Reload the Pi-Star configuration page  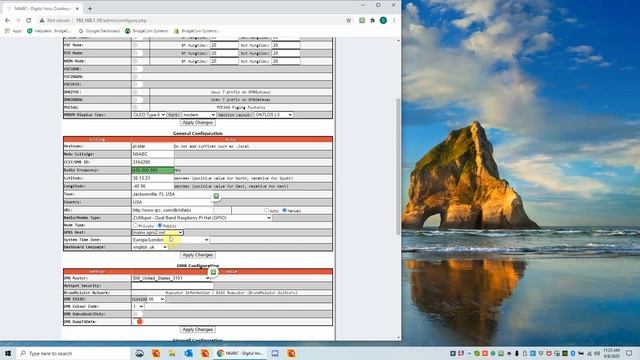tap(28, 20)
